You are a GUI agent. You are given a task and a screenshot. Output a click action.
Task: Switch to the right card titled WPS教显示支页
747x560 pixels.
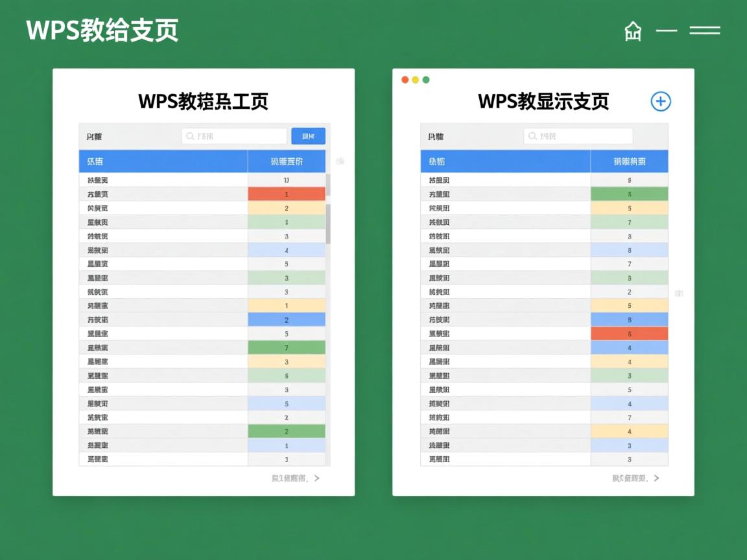[543, 101]
